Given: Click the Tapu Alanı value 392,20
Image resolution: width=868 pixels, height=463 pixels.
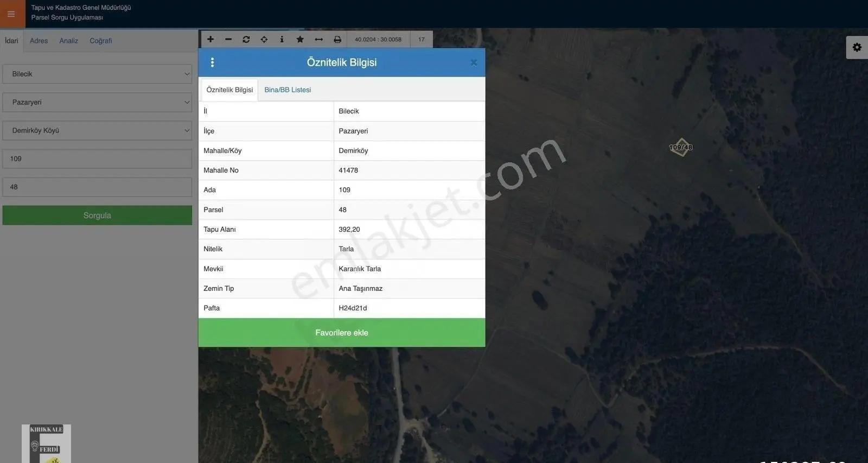Looking at the screenshot, I should pyautogui.click(x=349, y=230).
